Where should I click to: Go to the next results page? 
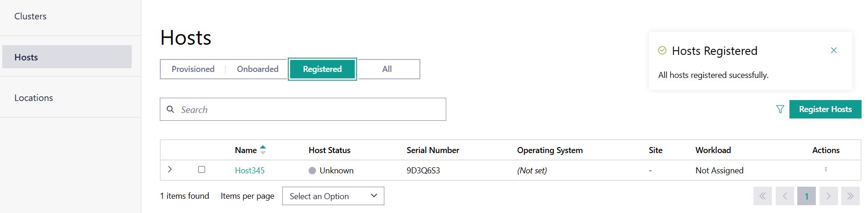[828, 196]
